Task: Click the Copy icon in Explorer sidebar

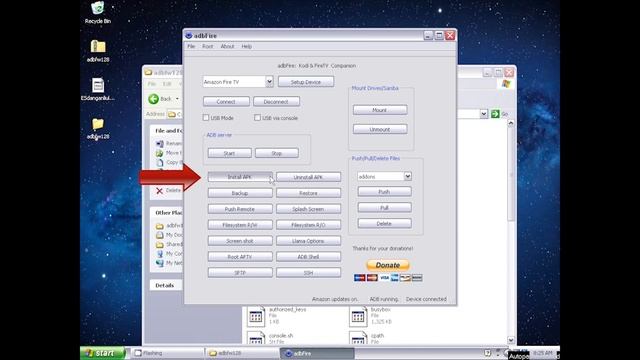Action: click(160, 162)
